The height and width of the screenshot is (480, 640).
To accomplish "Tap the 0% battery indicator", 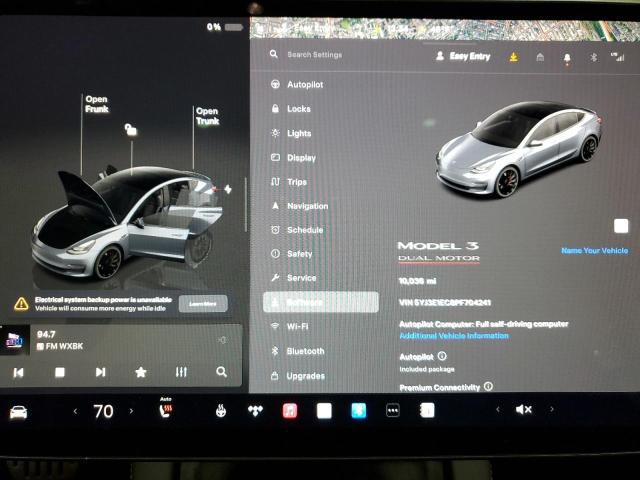I will click(224, 27).
